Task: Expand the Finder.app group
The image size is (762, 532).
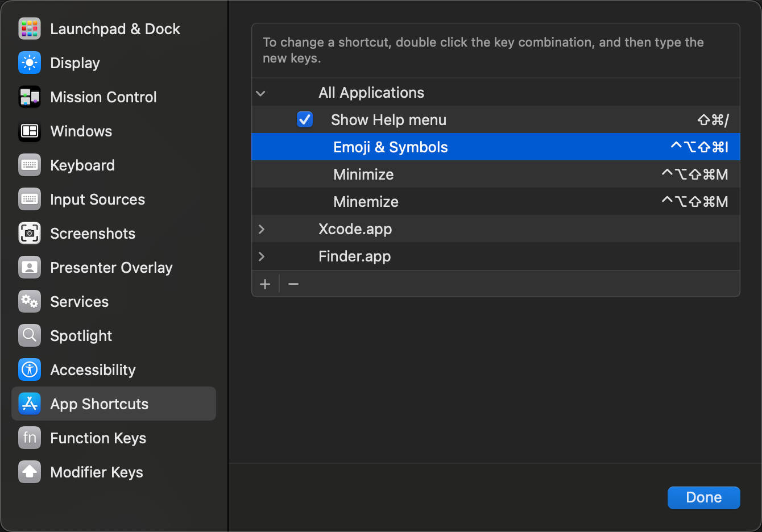Action: click(261, 256)
